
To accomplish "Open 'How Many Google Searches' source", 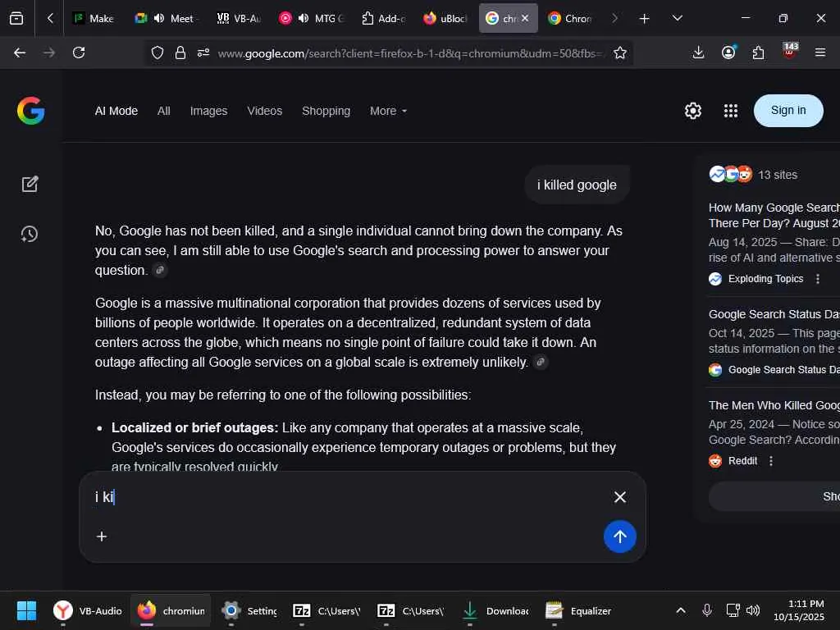I will (774, 216).
